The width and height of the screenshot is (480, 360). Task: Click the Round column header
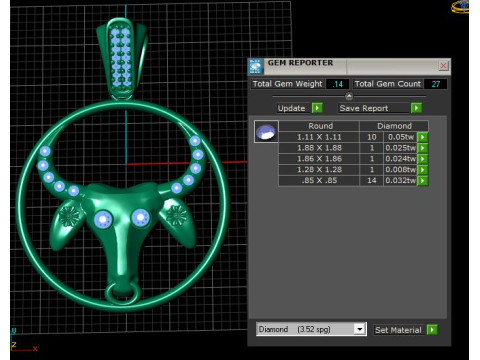point(320,126)
